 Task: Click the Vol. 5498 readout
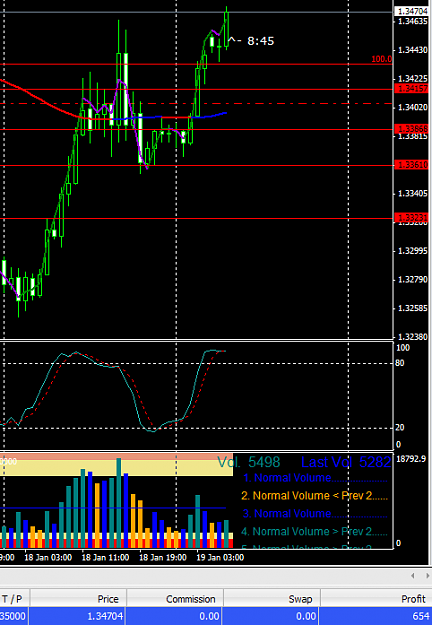pos(249,462)
